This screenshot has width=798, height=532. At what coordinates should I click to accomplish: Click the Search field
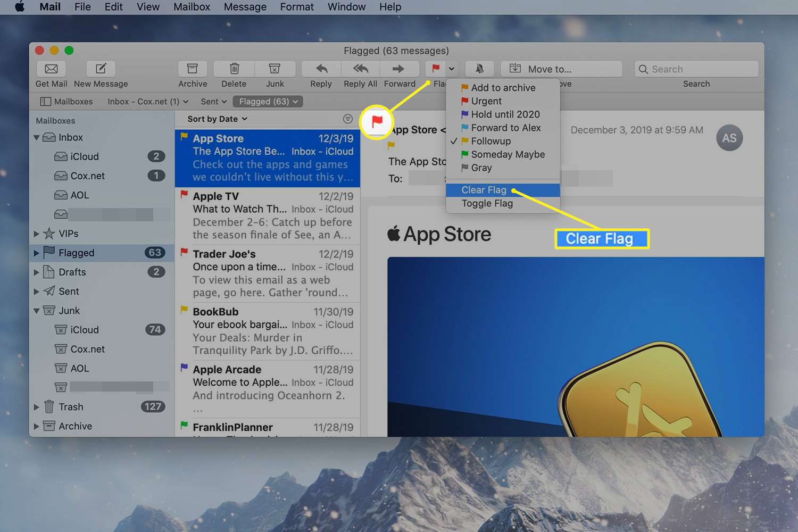coord(696,69)
